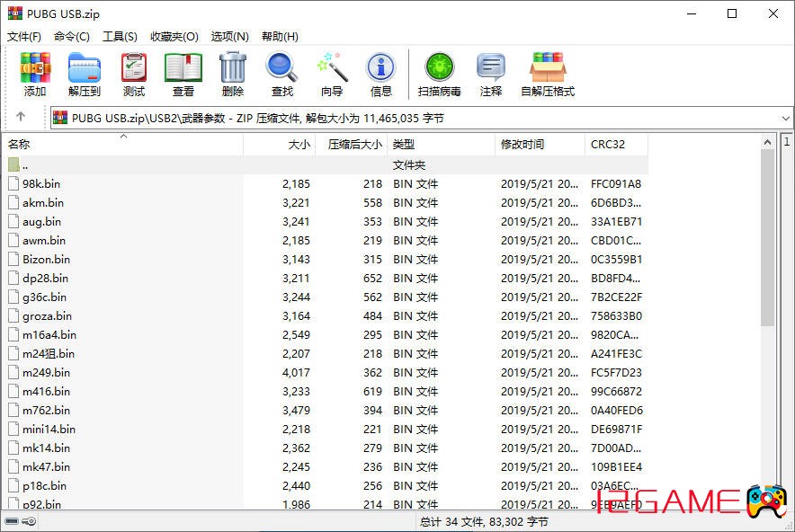795x532 pixels.
Task: Click the 测试 (Test) archive icon
Action: click(x=133, y=74)
